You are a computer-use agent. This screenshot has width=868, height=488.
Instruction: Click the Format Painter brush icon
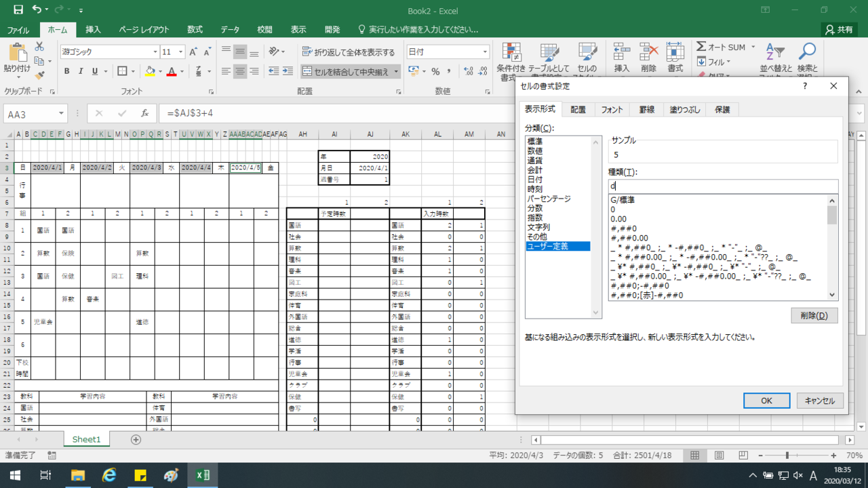coord(39,76)
